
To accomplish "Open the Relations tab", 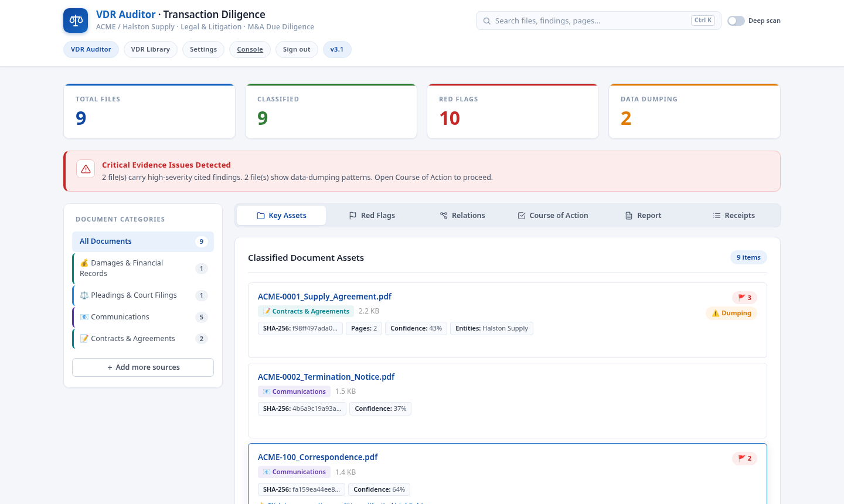I will point(462,216).
